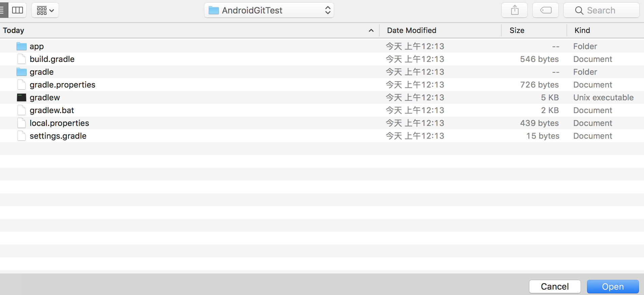
Task: Select the app folder icon
Action: [22, 46]
